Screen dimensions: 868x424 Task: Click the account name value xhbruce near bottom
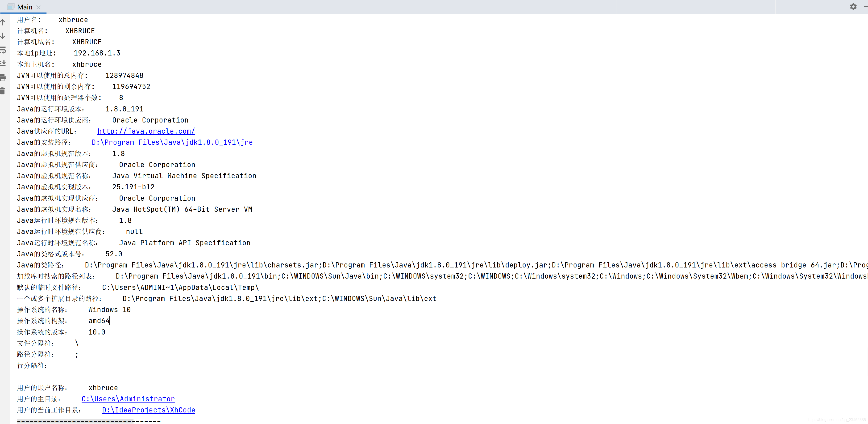coord(103,388)
